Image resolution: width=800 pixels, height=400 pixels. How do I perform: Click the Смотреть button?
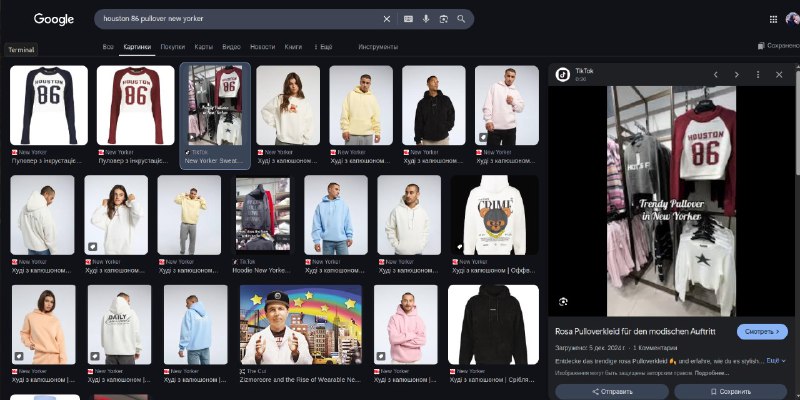pyautogui.click(x=762, y=332)
